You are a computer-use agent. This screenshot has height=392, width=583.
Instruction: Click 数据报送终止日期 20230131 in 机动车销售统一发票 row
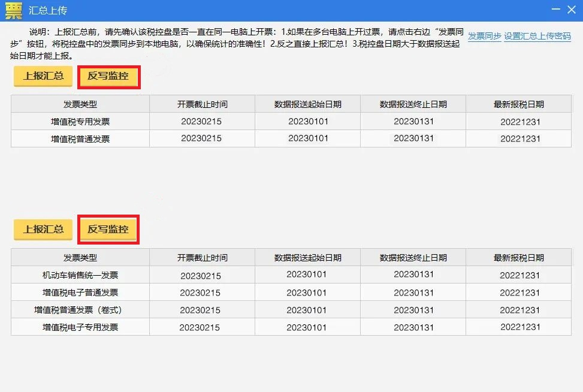413,275
